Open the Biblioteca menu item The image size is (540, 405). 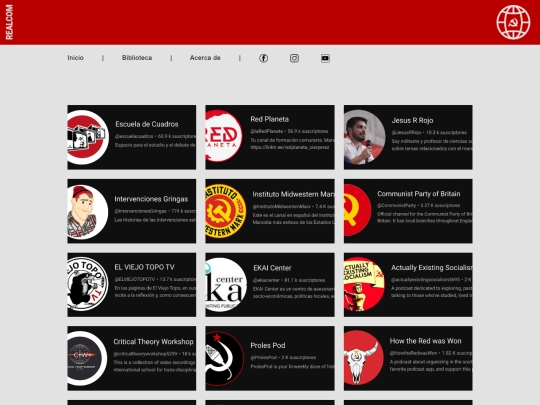(137, 58)
